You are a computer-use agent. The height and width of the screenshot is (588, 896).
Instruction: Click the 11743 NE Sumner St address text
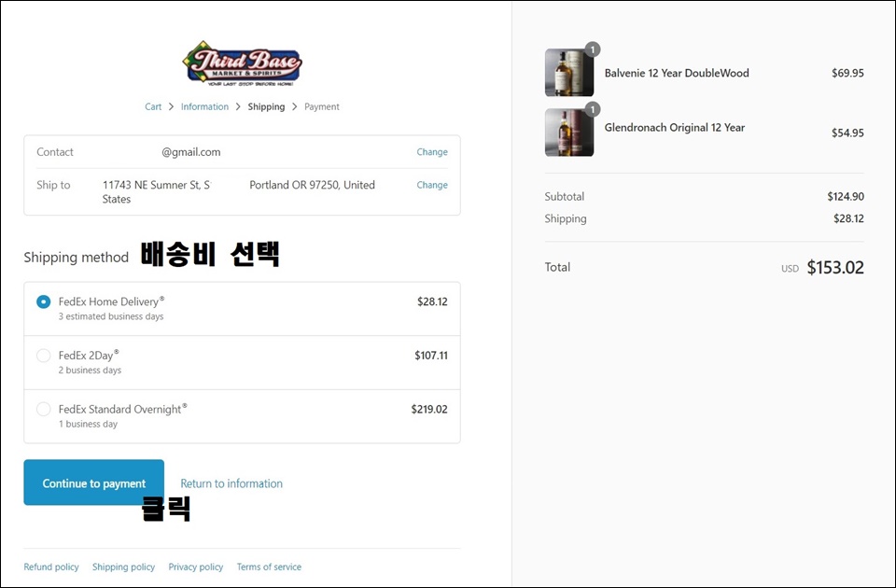click(x=156, y=185)
